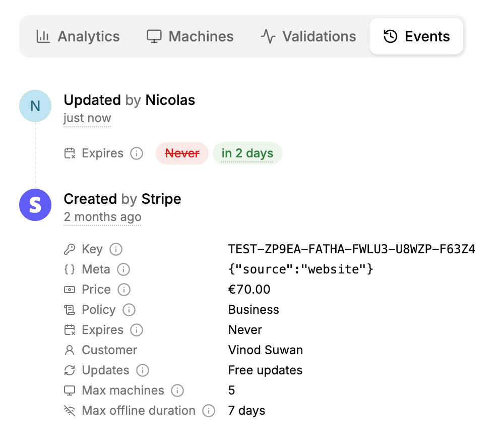Click the info icon beside Price
The height and width of the screenshot is (446, 504).
[x=124, y=290]
